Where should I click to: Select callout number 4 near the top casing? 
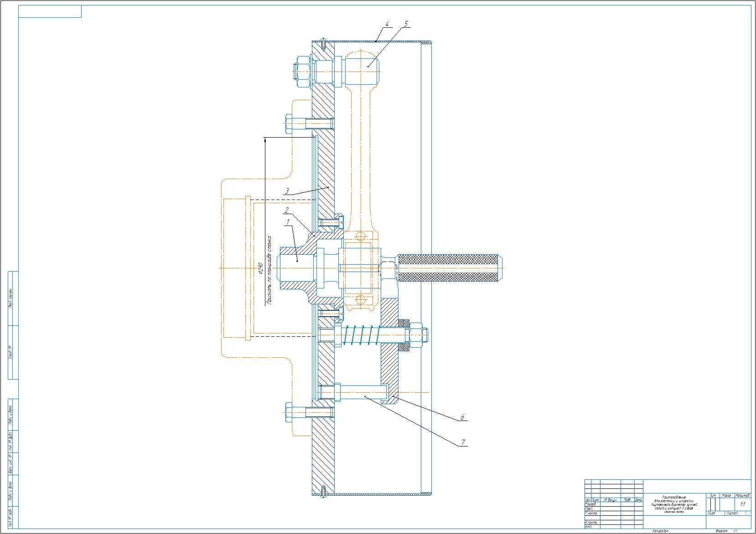(x=387, y=24)
